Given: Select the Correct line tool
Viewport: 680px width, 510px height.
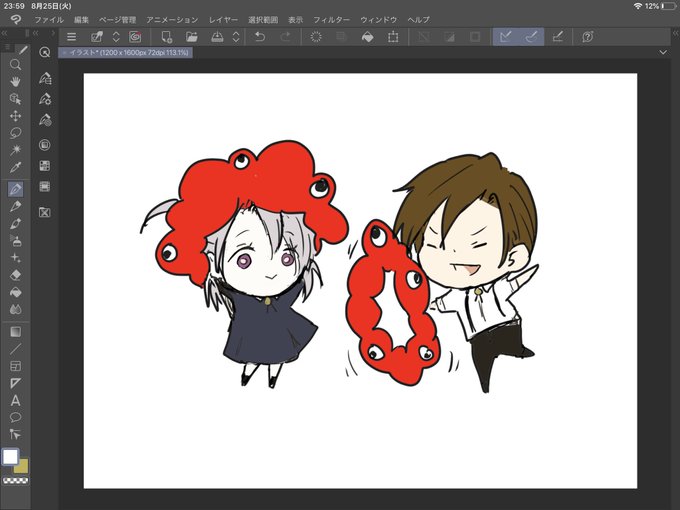Looking at the screenshot, I should point(16,434).
